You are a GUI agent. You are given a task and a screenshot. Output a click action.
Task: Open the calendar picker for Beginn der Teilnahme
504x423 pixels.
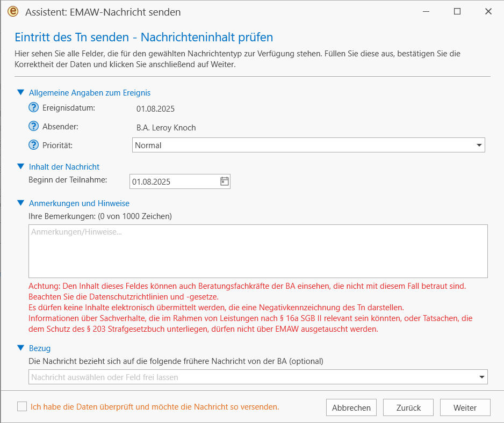pyautogui.click(x=225, y=181)
